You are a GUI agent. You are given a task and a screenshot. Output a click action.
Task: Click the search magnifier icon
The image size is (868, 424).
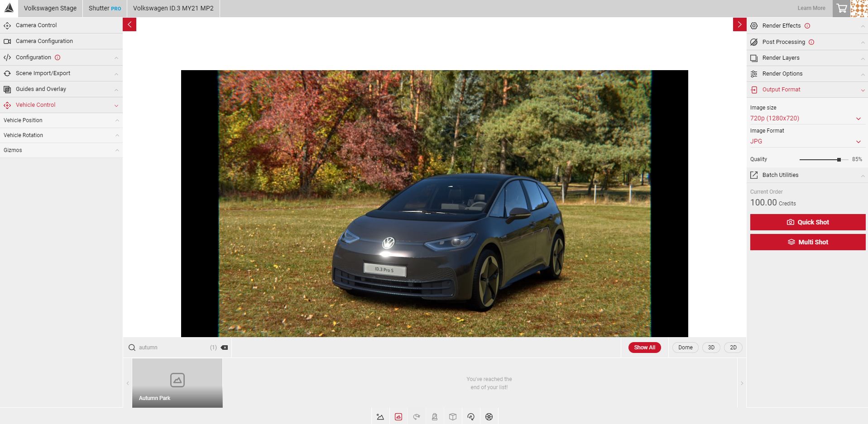tap(132, 348)
